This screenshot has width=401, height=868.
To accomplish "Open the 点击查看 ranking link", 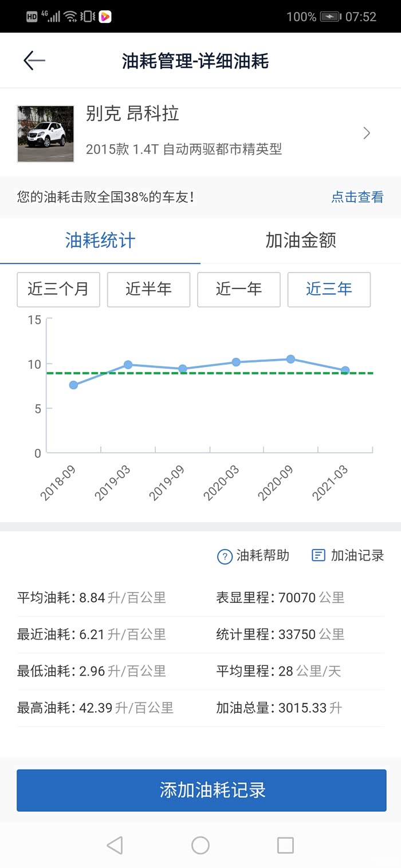I will pos(357,198).
